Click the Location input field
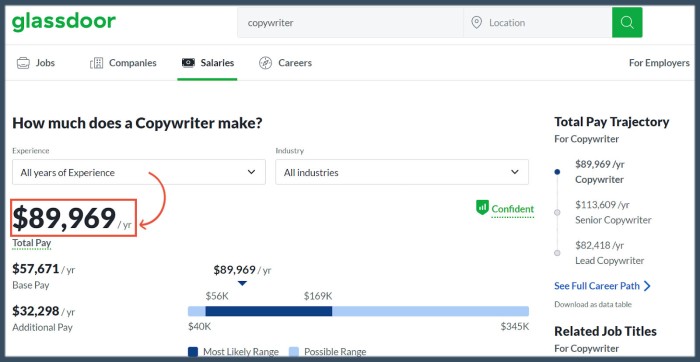Screen dimensions: 700x362 click(538, 22)
